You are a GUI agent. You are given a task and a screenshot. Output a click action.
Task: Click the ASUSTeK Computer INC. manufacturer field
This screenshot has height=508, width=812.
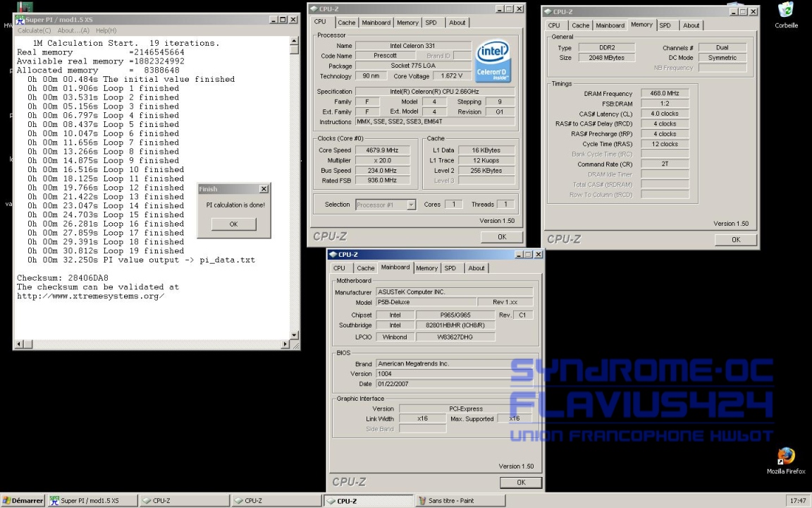coord(454,292)
